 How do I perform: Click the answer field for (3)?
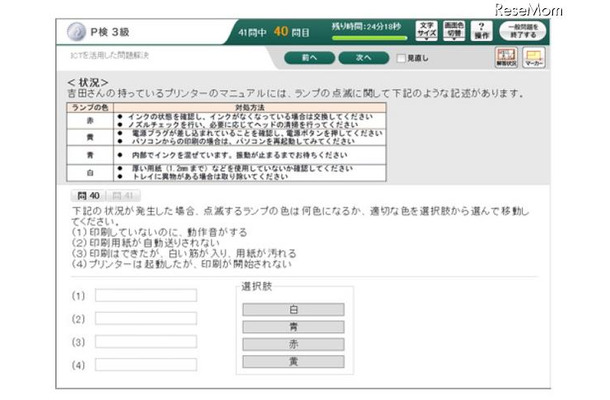pyautogui.click(x=146, y=342)
